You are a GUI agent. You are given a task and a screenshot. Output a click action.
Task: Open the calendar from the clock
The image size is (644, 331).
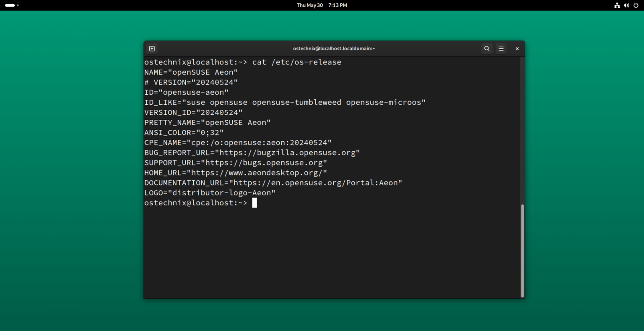click(x=322, y=5)
